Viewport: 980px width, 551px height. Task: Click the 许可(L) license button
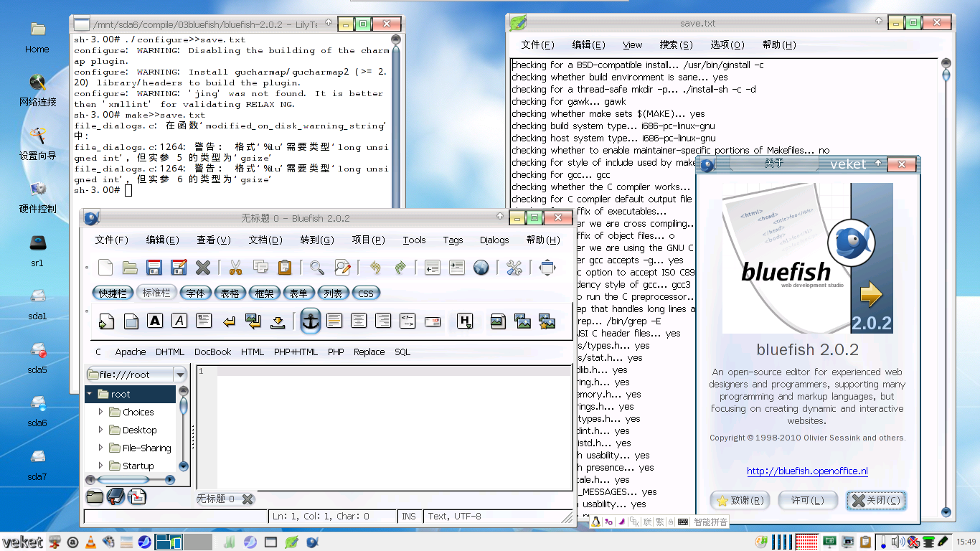tap(807, 501)
